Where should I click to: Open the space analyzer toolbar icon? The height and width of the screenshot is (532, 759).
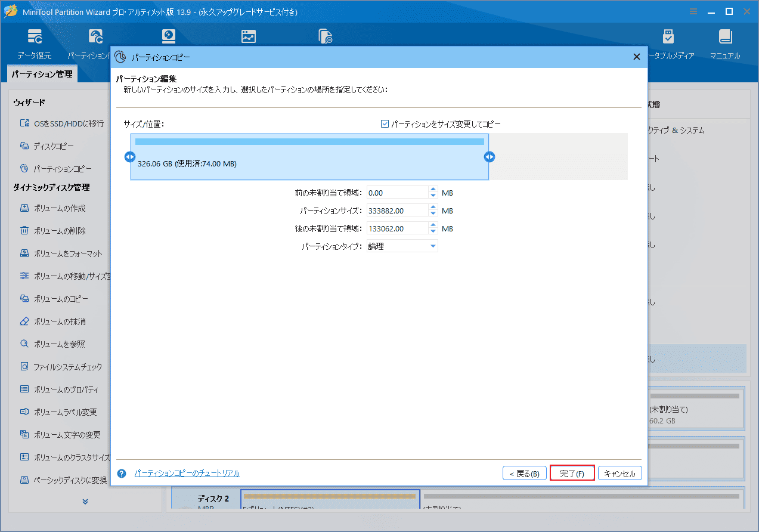(x=248, y=36)
